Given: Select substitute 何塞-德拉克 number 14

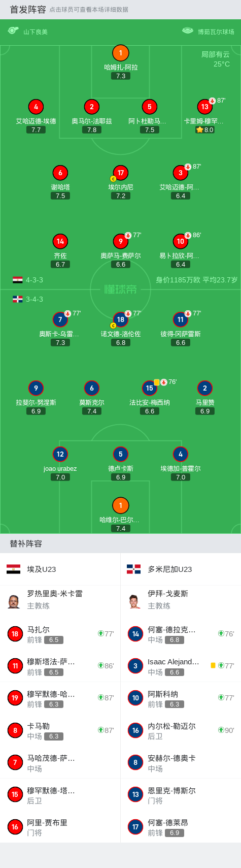Looking at the screenshot, I should click(x=181, y=634).
